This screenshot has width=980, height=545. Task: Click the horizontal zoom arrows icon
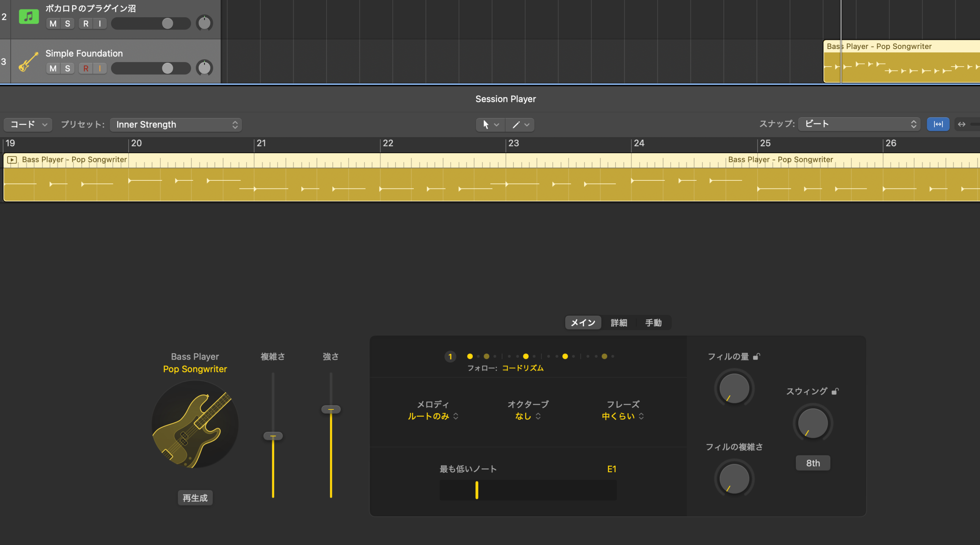[961, 124]
